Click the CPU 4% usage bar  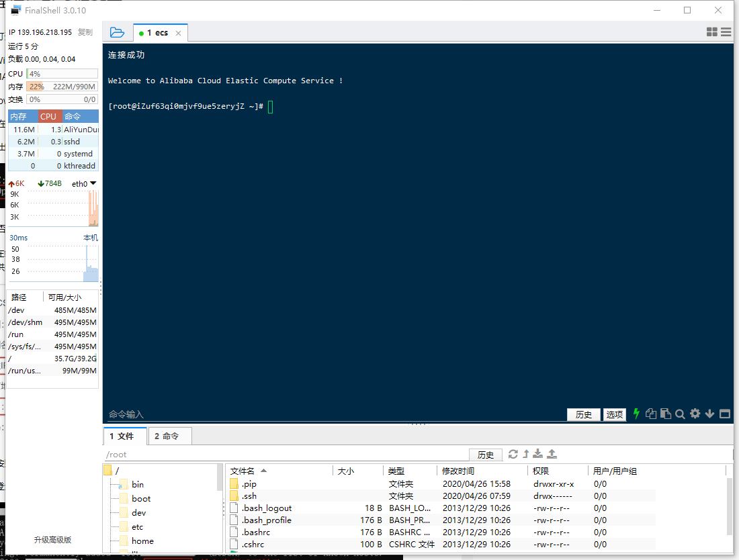pyautogui.click(x=62, y=74)
